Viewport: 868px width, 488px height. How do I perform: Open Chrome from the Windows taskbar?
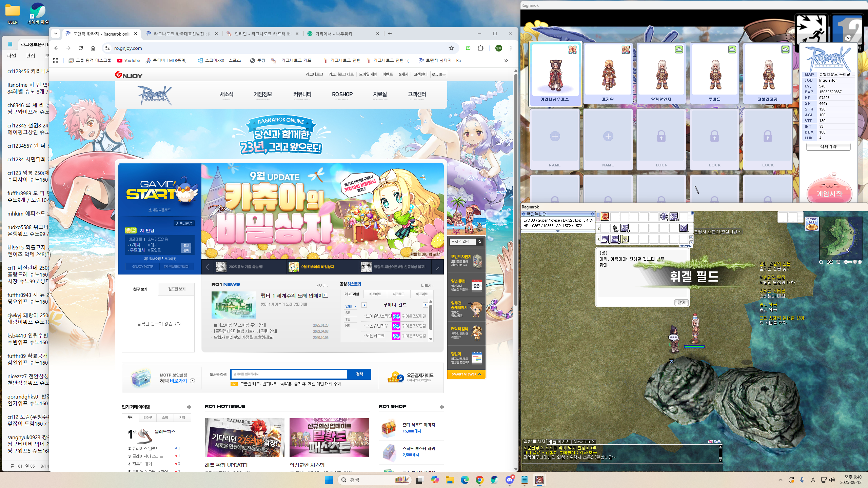(479, 480)
